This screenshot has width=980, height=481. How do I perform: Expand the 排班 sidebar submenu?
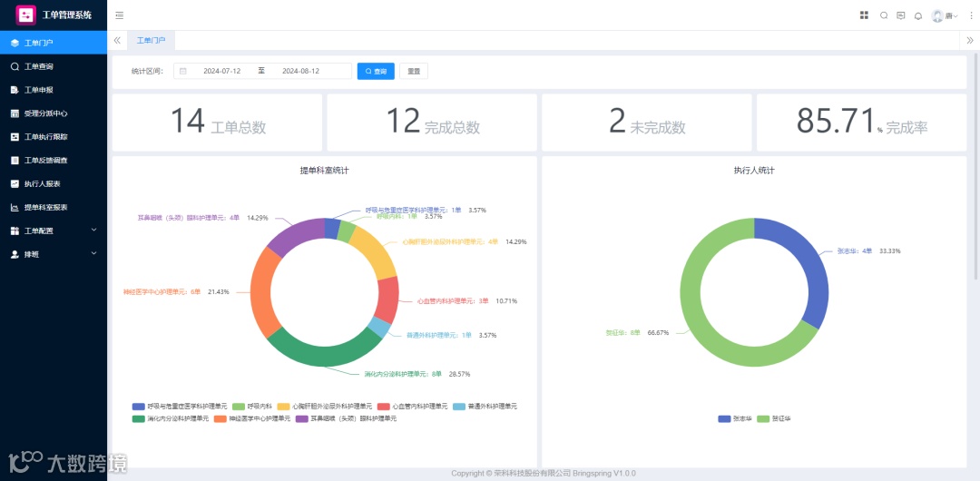coord(94,253)
